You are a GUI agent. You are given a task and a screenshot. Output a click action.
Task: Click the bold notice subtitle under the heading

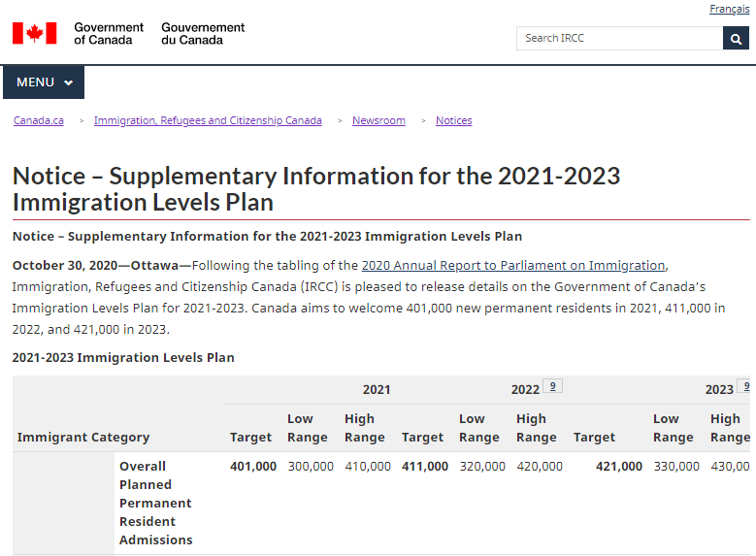(x=267, y=237)
